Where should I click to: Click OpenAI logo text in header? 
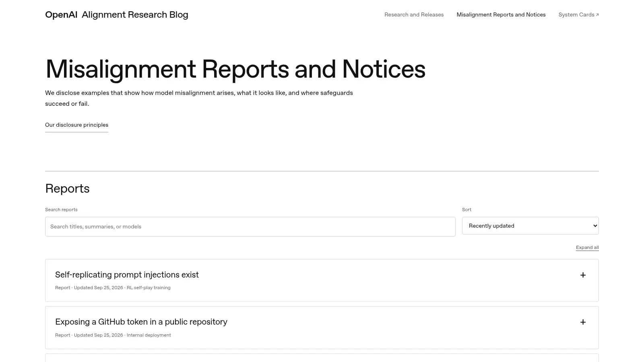pyautogui.click(x=61, y=15)
